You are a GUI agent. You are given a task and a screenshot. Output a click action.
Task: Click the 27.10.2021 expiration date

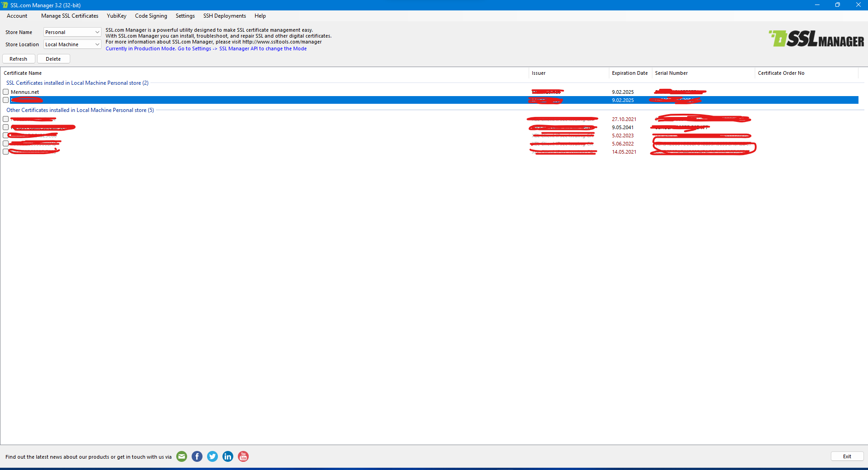click(624, 119)
